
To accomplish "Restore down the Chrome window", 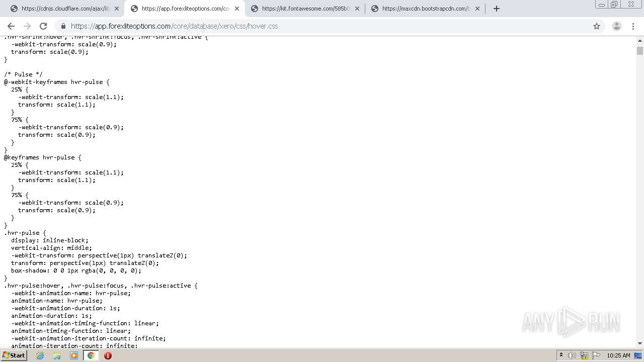I will coord(614,5).
